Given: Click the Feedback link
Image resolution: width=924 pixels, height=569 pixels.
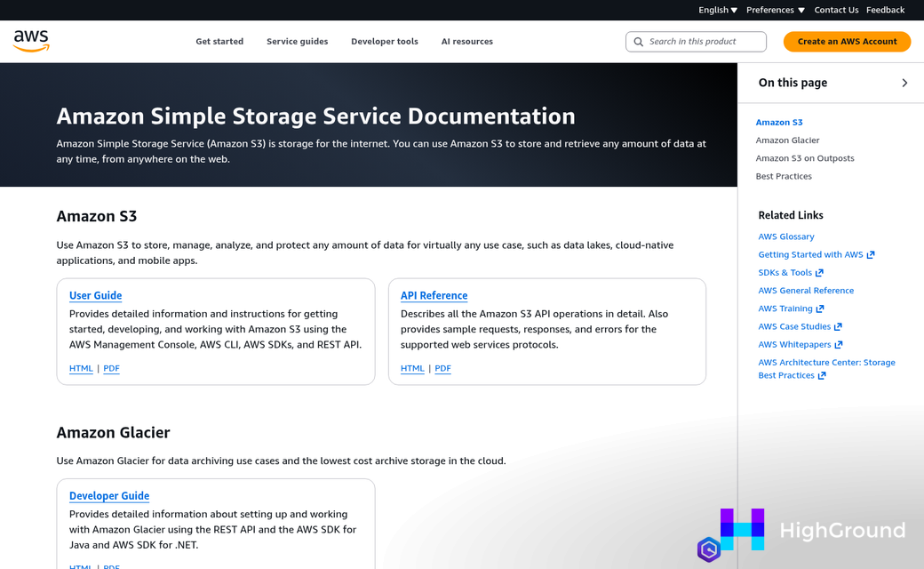Looking at the screenshot, I should (x=885, y=10).
